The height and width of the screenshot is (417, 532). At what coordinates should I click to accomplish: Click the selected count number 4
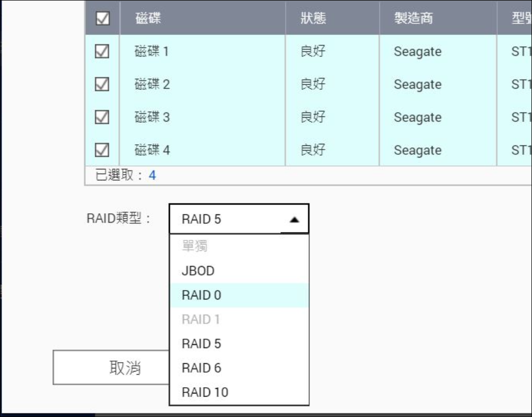click(x=152, y=175)
